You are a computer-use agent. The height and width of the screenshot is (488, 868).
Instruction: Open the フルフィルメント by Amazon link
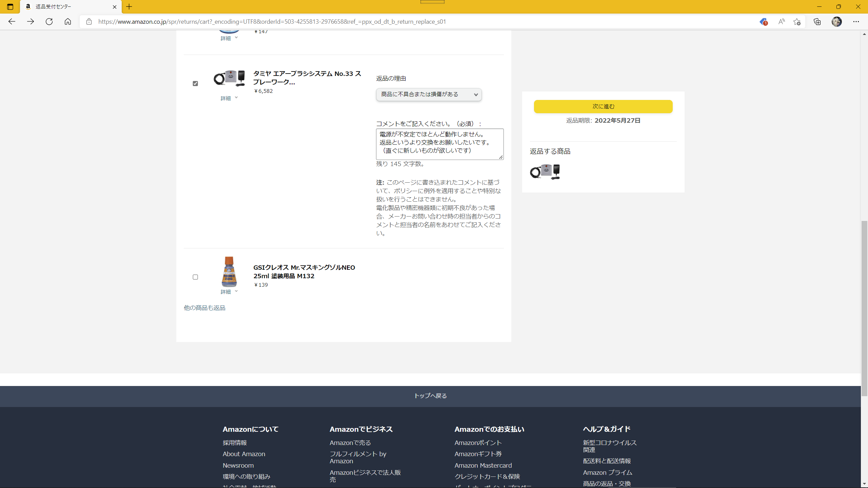[x=358, y=457]
